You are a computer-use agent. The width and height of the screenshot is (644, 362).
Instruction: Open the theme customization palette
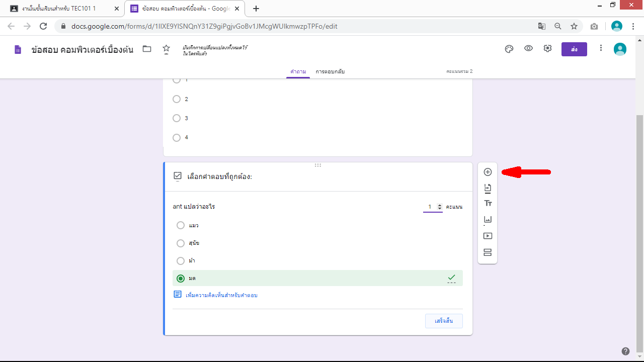coord(509,49)
